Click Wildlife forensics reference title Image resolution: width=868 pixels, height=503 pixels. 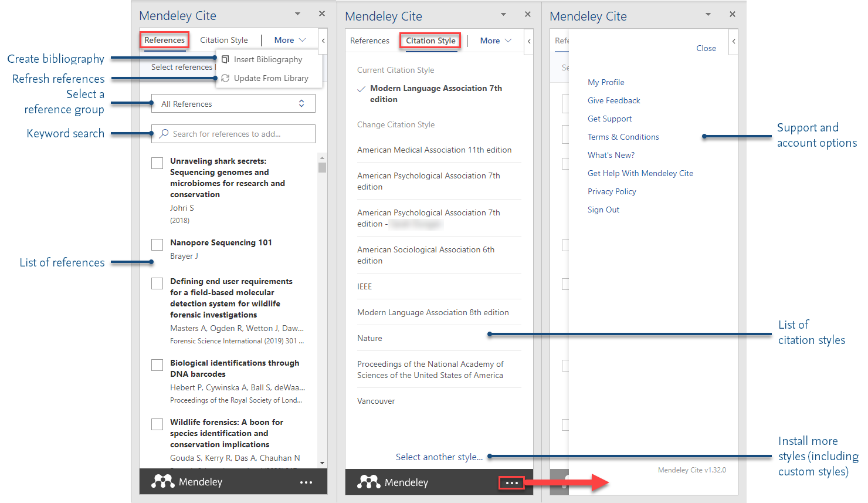click(226, 433)
